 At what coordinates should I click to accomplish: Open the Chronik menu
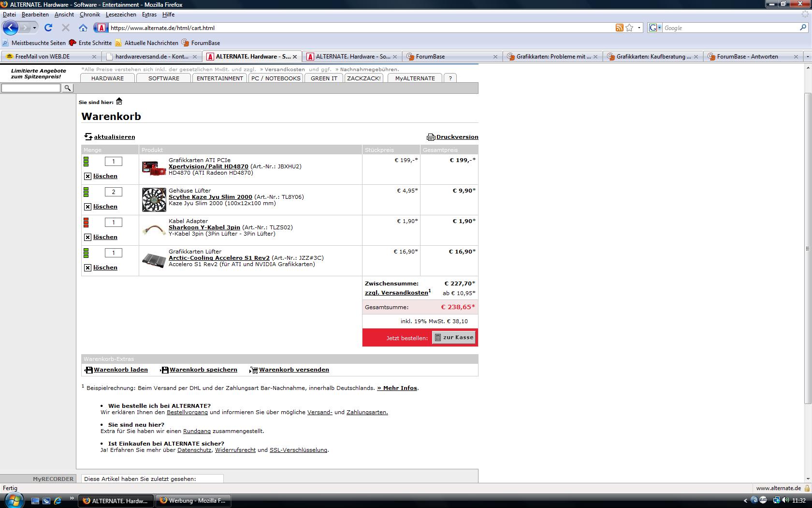tap(89, 15)
